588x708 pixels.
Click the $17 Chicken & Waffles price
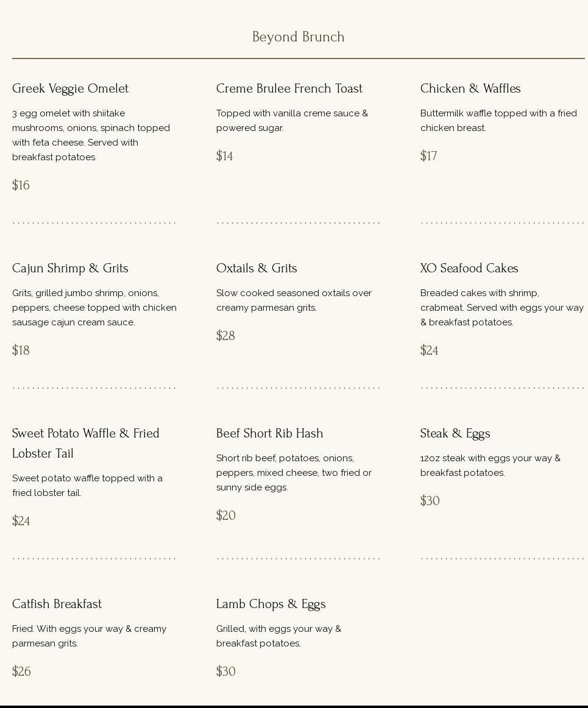pyautogui.click(x=428, y=156)
